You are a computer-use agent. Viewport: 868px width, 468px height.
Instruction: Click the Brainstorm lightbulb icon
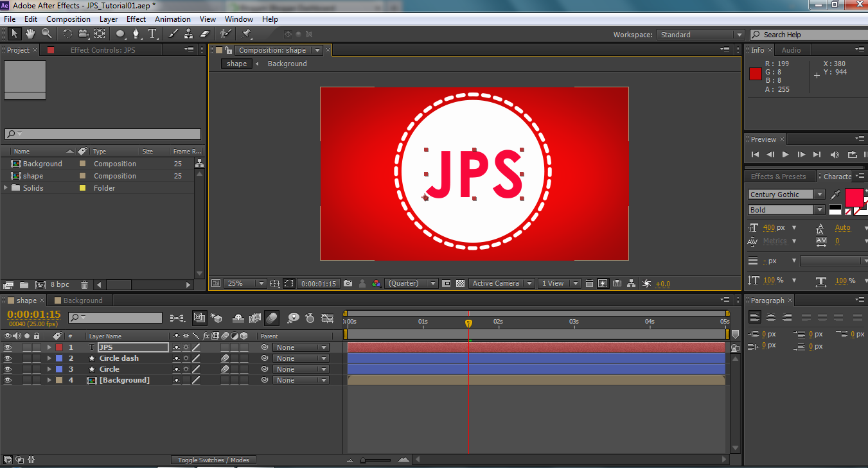tap(293, 318)
